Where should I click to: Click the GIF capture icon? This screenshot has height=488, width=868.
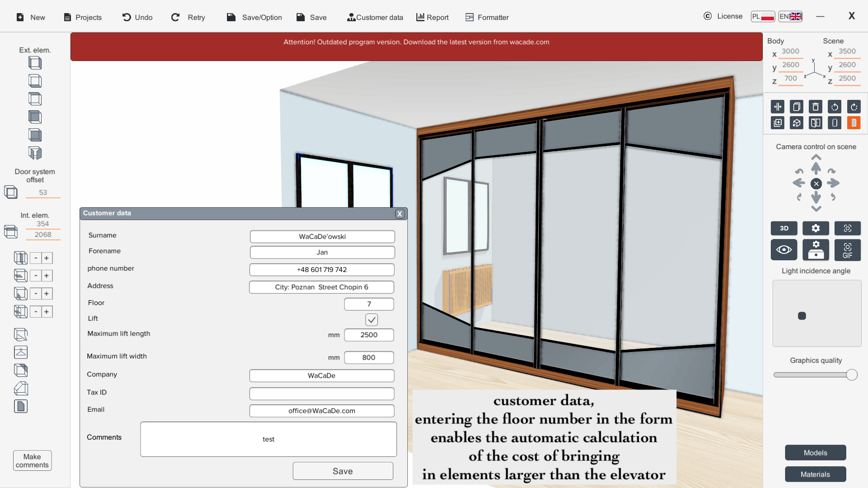tap(847, 250)
